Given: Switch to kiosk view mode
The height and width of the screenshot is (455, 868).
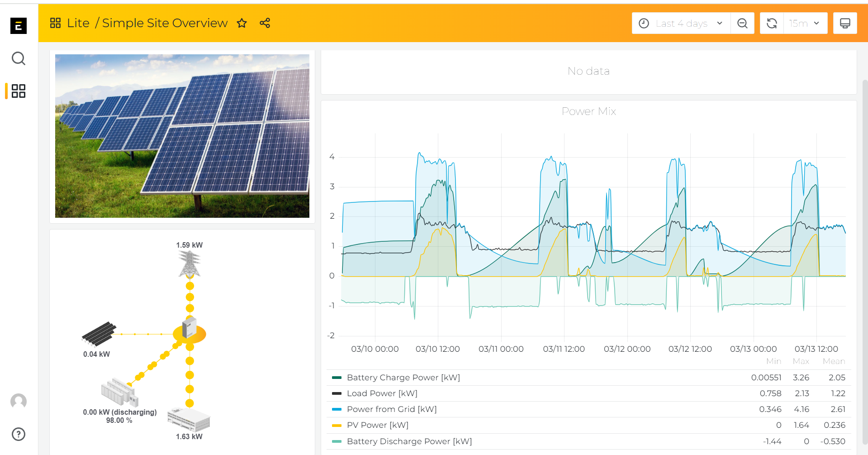Looking at the screenshot, I should pyautogui.click(x=845, y=23).
